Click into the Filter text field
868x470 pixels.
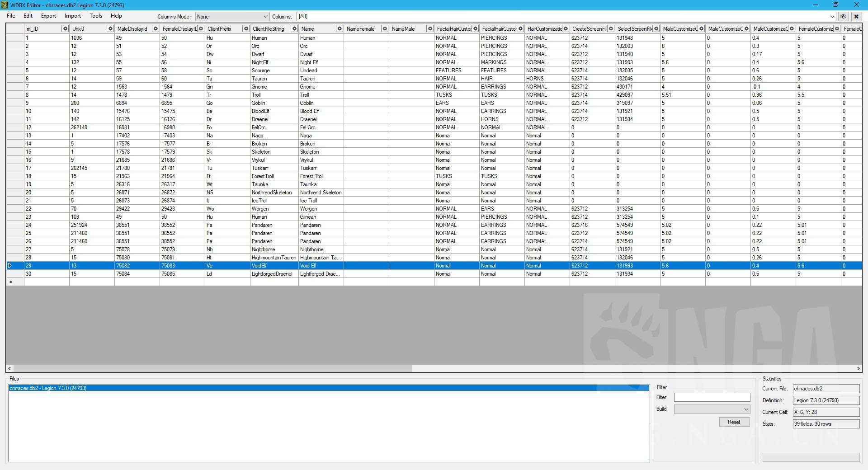(x=712, y=397)
